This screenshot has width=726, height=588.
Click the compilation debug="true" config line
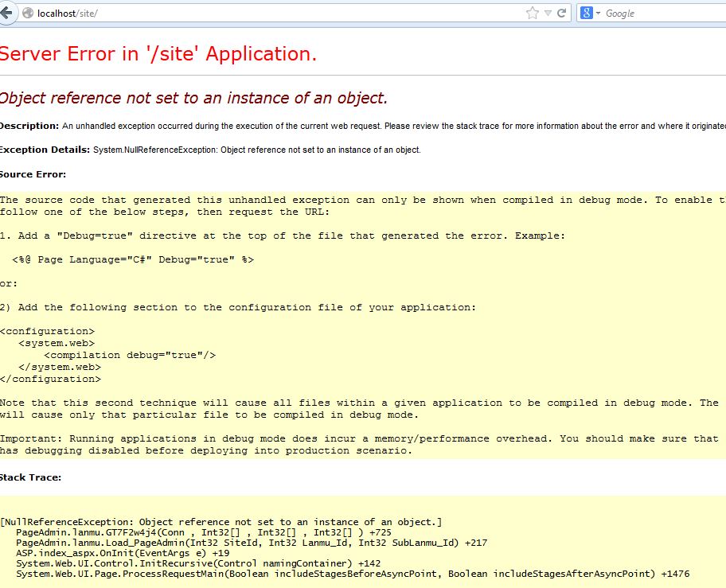pyautogui.click(x=130, y=355)
